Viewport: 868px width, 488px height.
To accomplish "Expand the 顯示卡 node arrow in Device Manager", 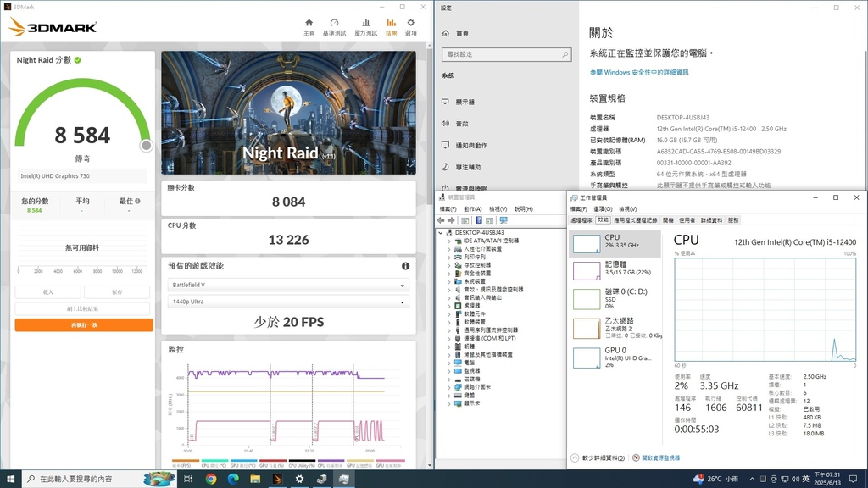I will point(449,403).
